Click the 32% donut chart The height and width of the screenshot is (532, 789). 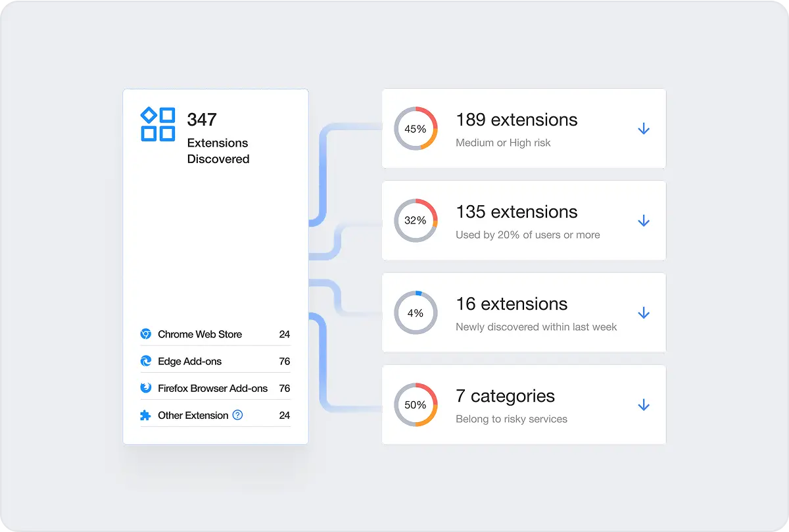pyautogui.click(x=416, y=220)
